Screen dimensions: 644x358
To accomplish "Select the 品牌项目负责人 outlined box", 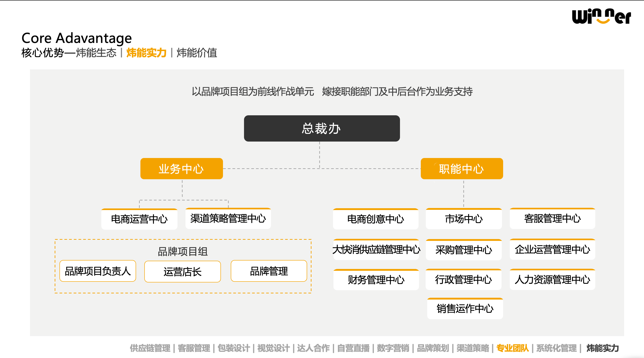I will tap(98, 271).
